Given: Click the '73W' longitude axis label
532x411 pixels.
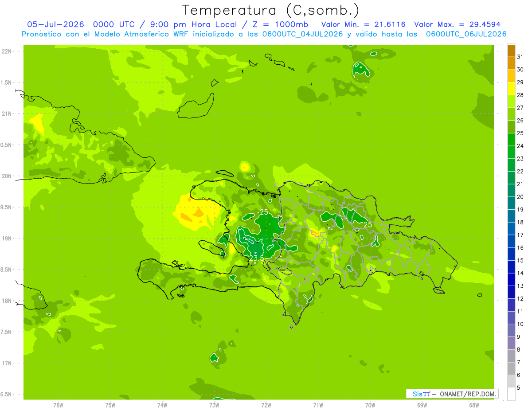Looking at the screenshot, I should 214,405.
